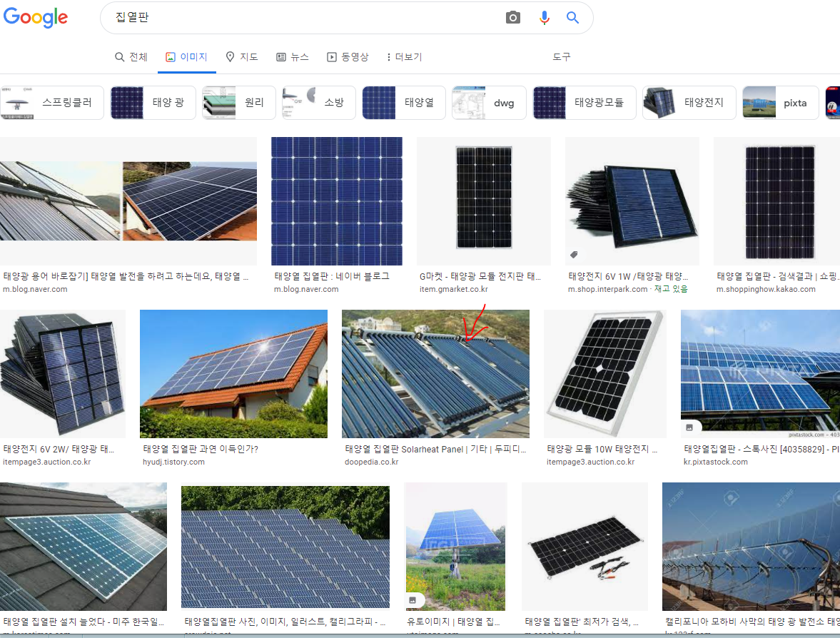Select the 이미지 tab
Screen dimensions: 840x638
click(186, 57)
